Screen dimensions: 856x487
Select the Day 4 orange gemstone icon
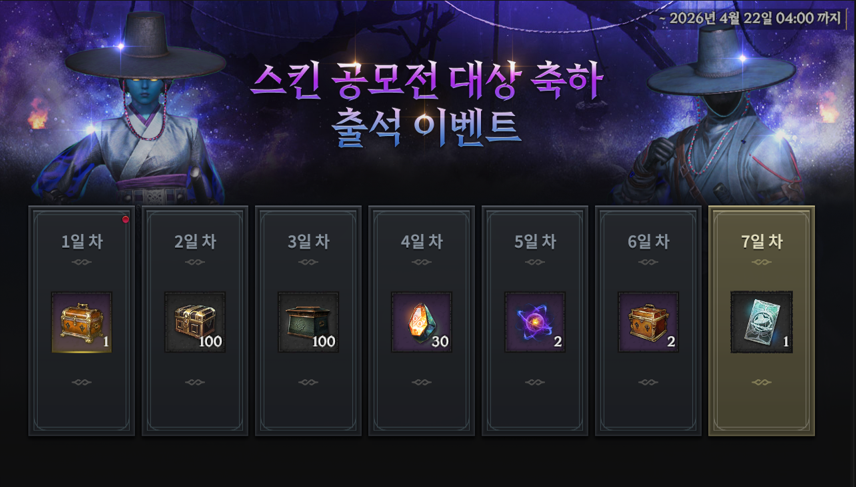421,322
